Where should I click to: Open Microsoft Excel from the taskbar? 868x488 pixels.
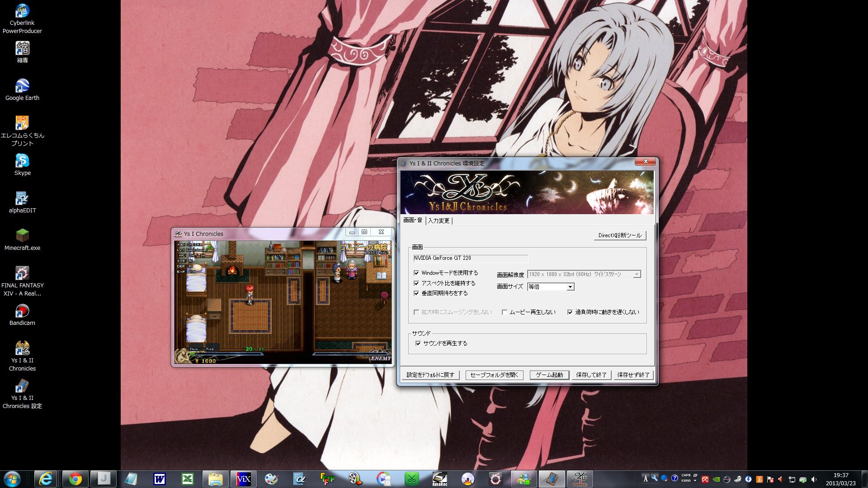(187, 479)
